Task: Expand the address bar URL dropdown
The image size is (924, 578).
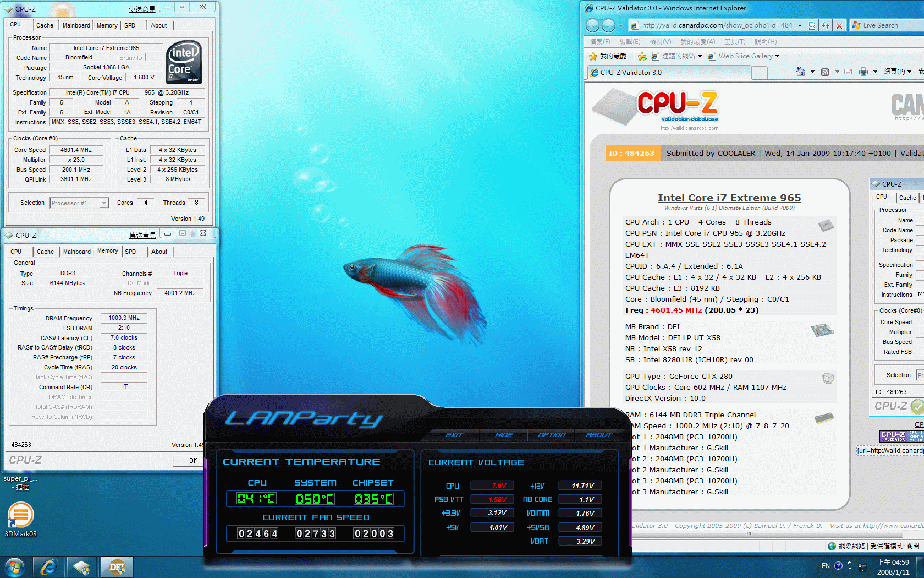Action: pos(800,25)
